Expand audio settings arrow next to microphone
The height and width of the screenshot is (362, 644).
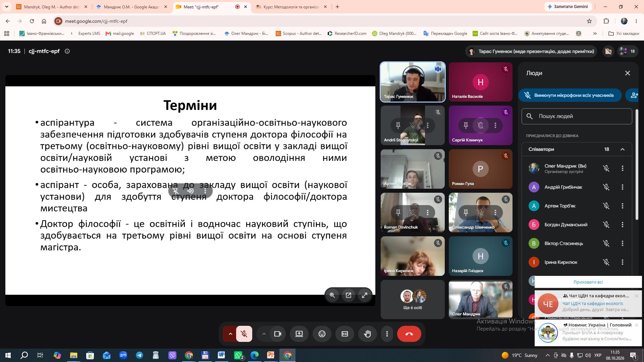[230, 334]
